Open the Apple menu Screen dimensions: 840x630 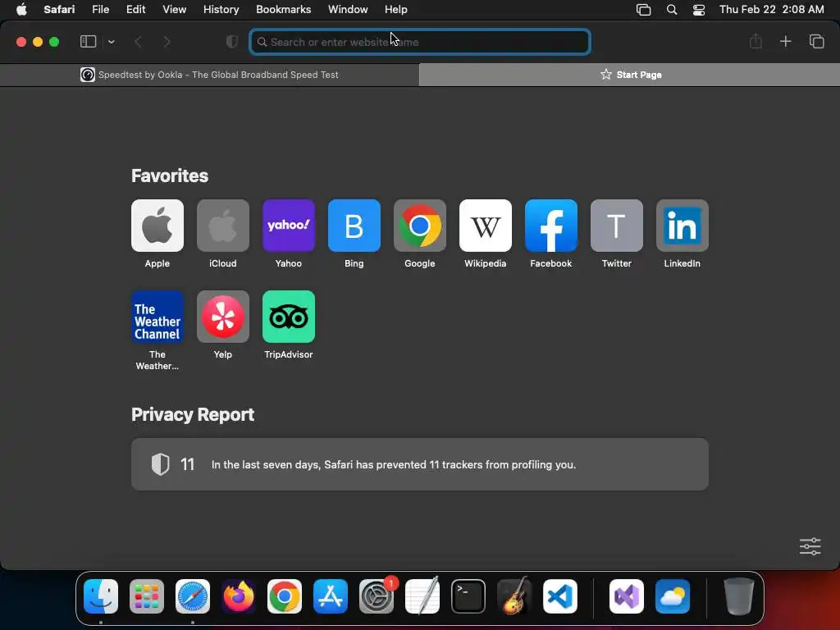21,10
